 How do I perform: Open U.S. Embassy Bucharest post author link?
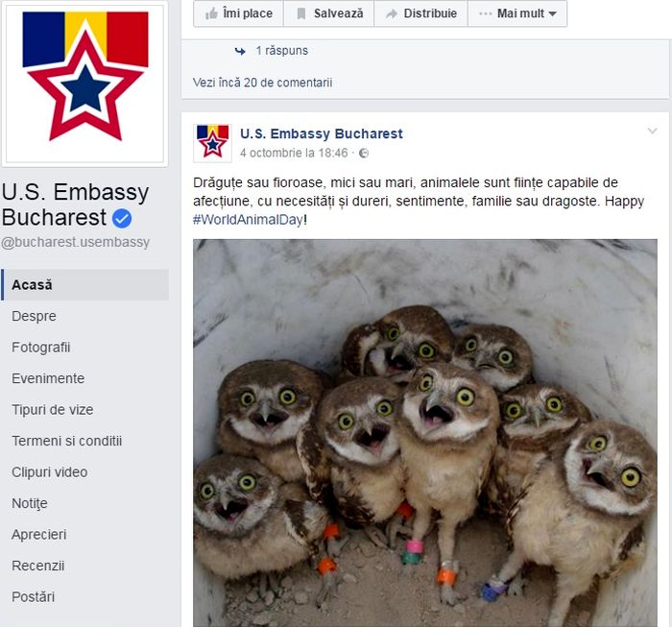(322, 133)
